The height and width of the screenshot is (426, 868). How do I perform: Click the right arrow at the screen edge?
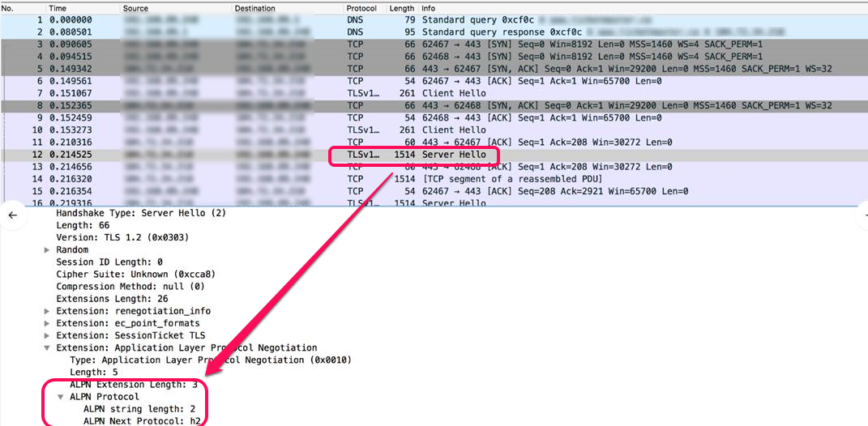click(x=863, y=215)
